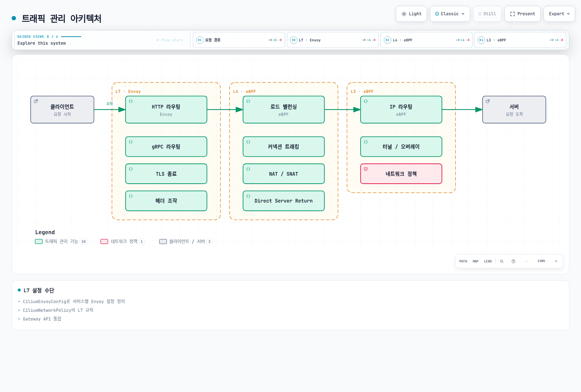
Task: Click the shield icon on 네트워크 정책 node
Action: (366, 169)
